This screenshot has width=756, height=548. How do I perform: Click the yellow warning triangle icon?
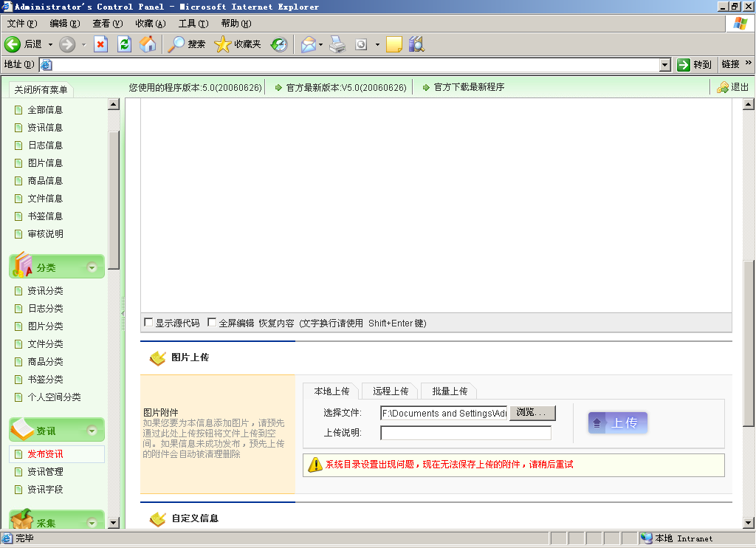[x=315, y=465]
